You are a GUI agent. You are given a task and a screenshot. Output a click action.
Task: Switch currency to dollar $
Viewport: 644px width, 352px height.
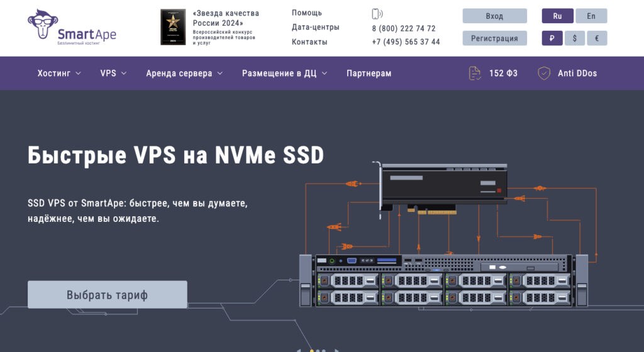(574, 38)
